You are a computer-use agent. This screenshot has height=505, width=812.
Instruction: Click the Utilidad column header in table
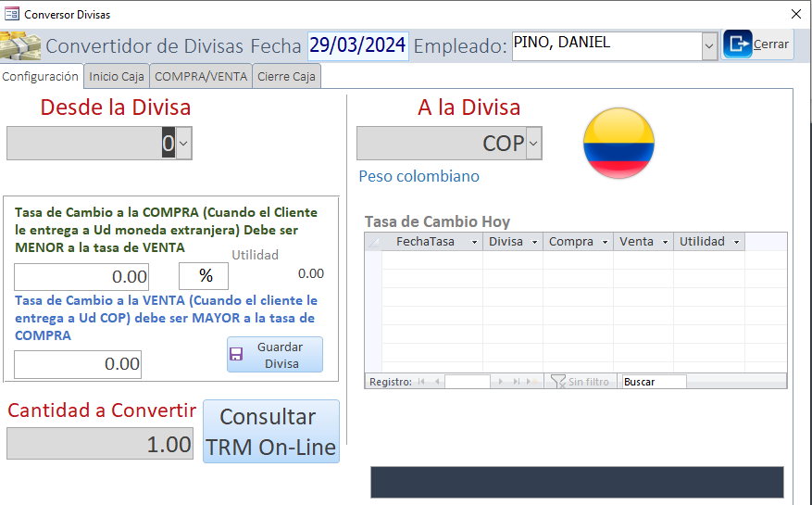(709, 242)
